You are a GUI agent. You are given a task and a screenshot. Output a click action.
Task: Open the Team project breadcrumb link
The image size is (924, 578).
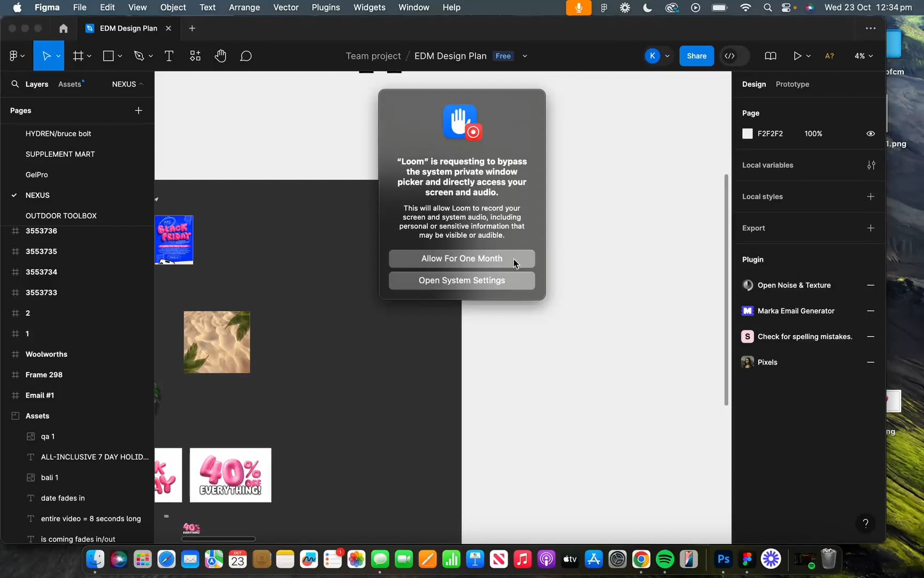click(x=373, y=56)
